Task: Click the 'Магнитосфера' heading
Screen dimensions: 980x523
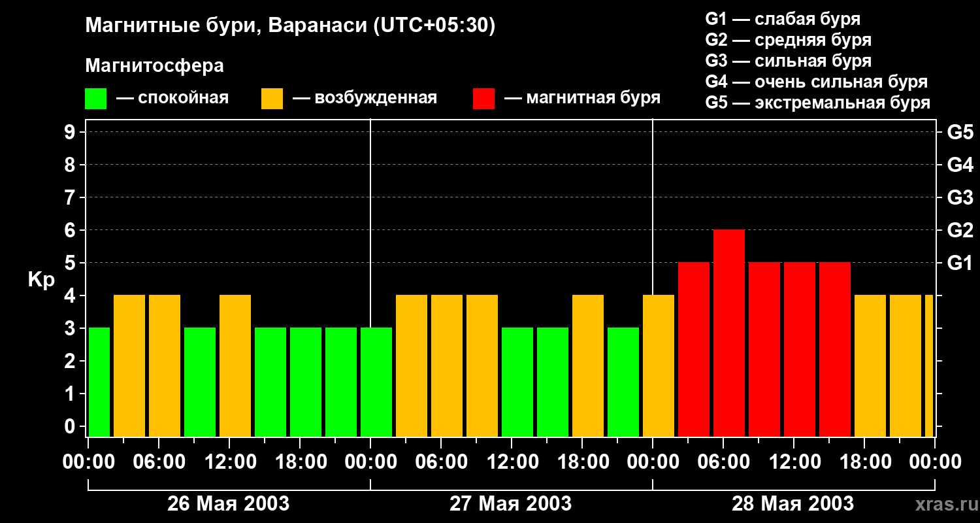Action: click(154, 65)
